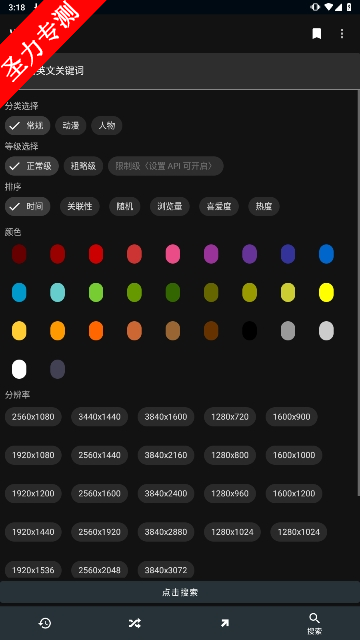This screenshot has width=360, height=640.
Task: Choose the 2560x1920 resolution chip
Action: [x=99, y=532]
